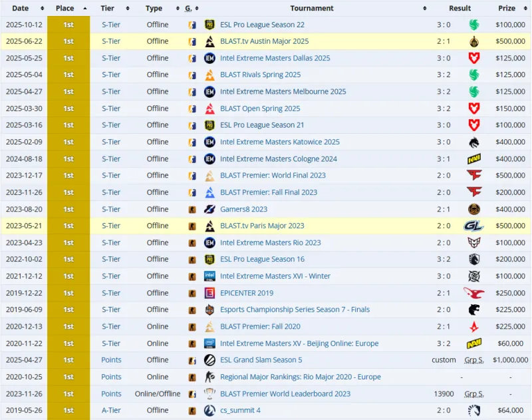The height and width of the screenshot is (420, 532).
Task: Open BLAST.tv Paris Major 2023 link
Action: (262, 226)
